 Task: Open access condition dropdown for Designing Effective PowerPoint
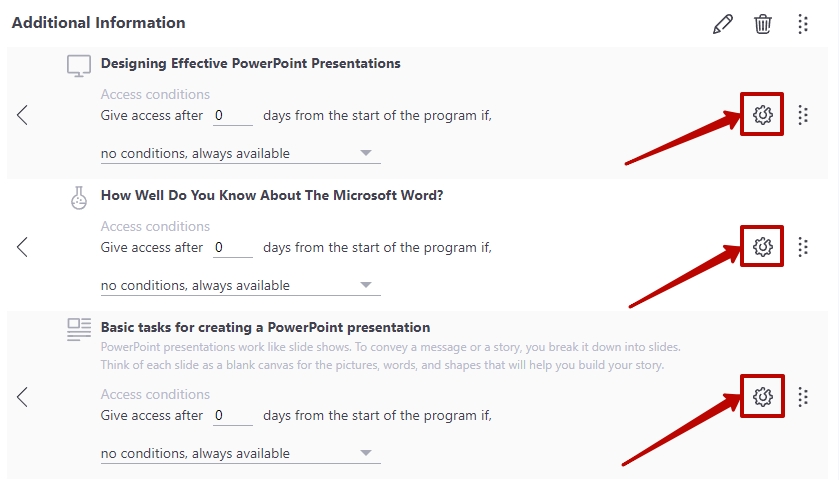tap(240, 154)
